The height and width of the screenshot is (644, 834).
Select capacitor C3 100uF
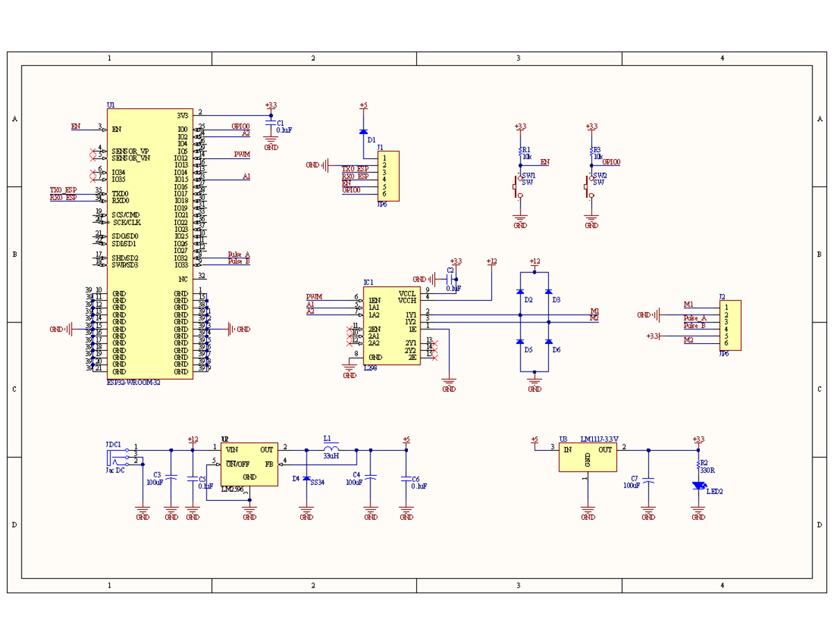(172, 477)
